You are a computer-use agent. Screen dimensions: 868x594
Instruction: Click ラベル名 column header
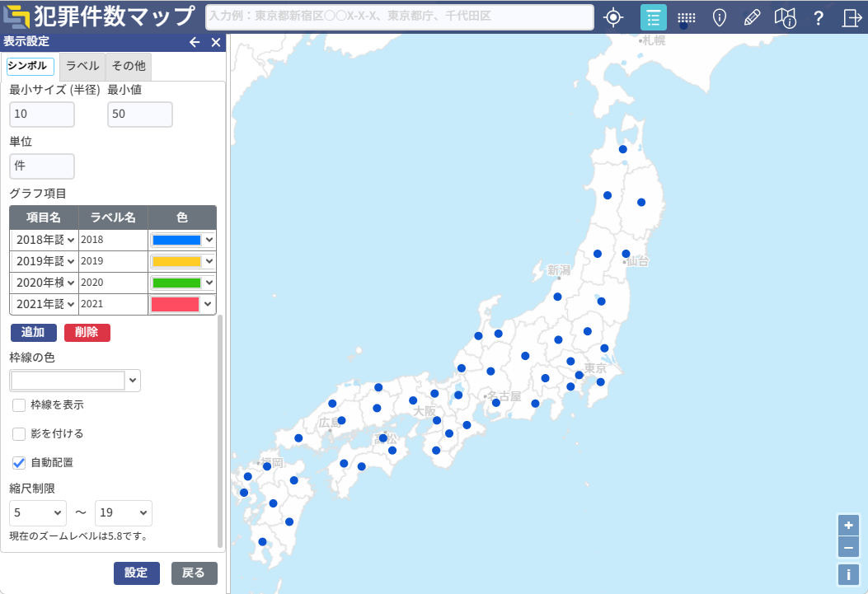click(x=113, y=217)
